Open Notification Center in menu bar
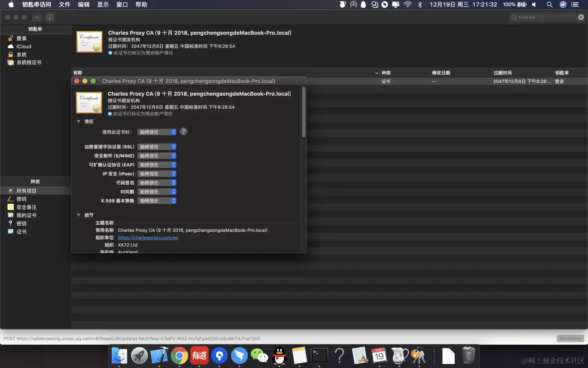The width and height of the screenshot is (588, 368). (575, 5)
